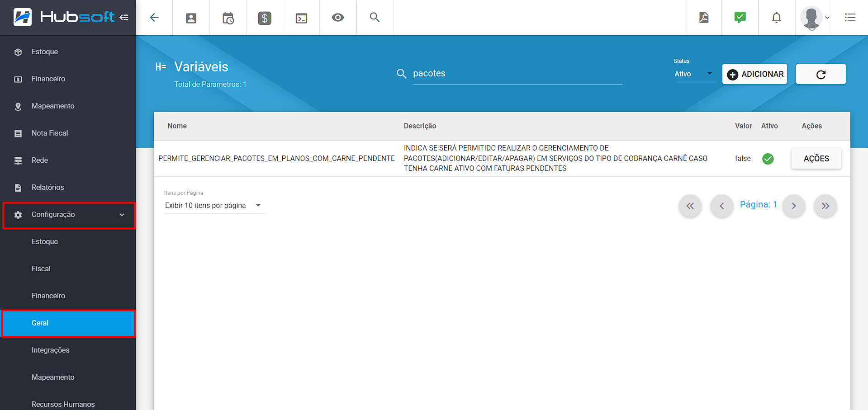
Task: Open the client contact card icon in the toolbar
Action: (x=191, y=18)
